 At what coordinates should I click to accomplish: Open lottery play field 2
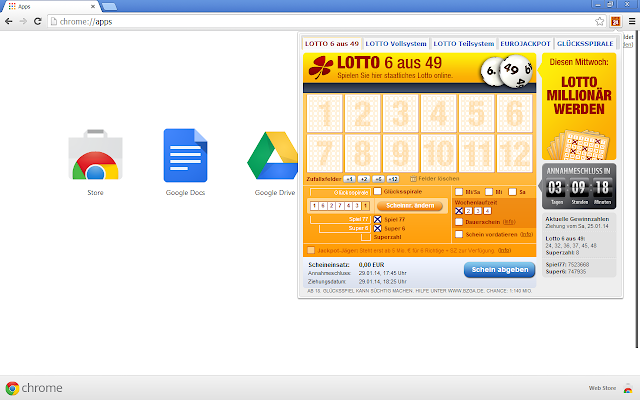362,113
